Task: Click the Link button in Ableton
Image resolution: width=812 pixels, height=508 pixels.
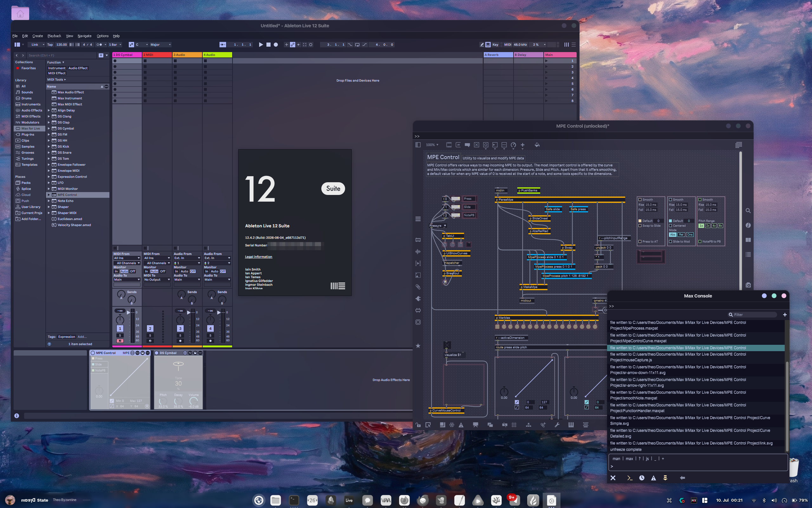Action: (x=35, y=45)
